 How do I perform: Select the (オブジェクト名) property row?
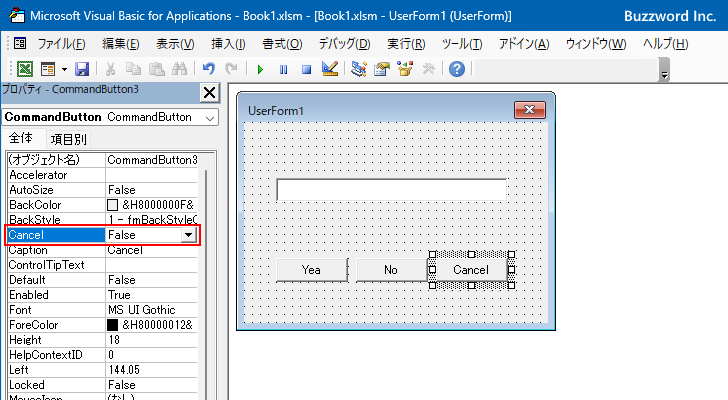pos(103,160)
